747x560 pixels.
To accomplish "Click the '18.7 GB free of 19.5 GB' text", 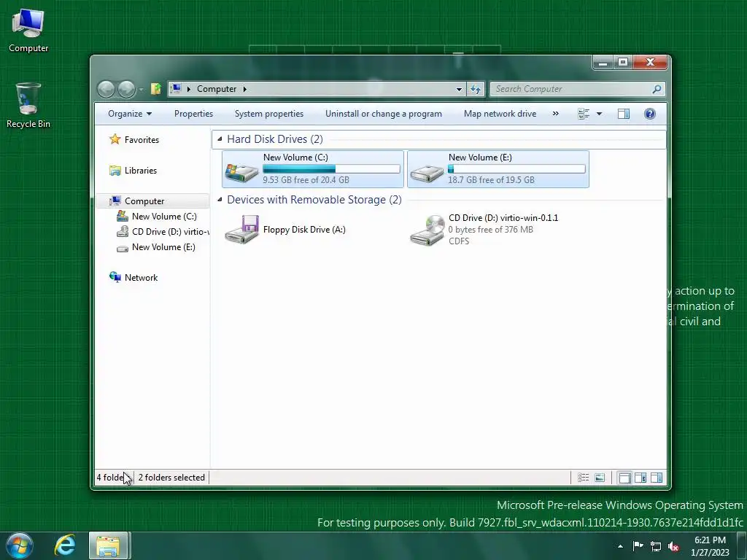I will click(491, 180).
